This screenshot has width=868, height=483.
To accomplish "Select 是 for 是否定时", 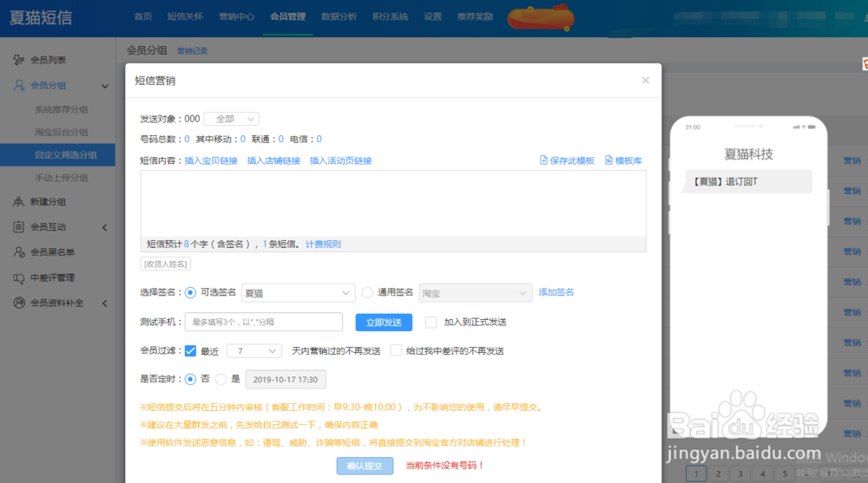I will [220, 379].
